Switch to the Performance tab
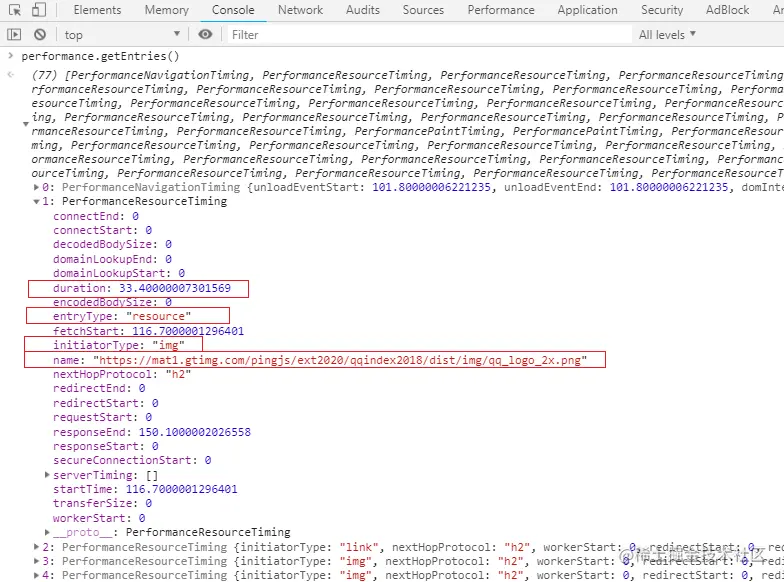 [501, 10]
